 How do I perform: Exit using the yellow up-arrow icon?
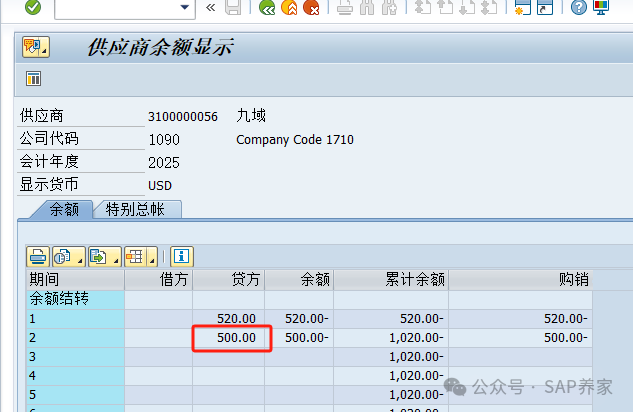289,7
